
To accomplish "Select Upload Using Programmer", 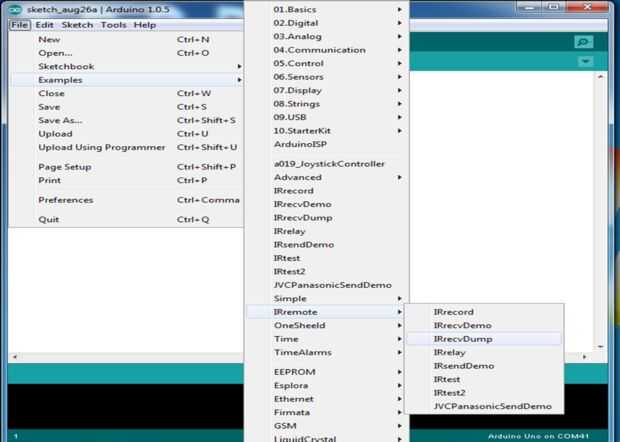I will pyautogui.click(x=127, y=147).
